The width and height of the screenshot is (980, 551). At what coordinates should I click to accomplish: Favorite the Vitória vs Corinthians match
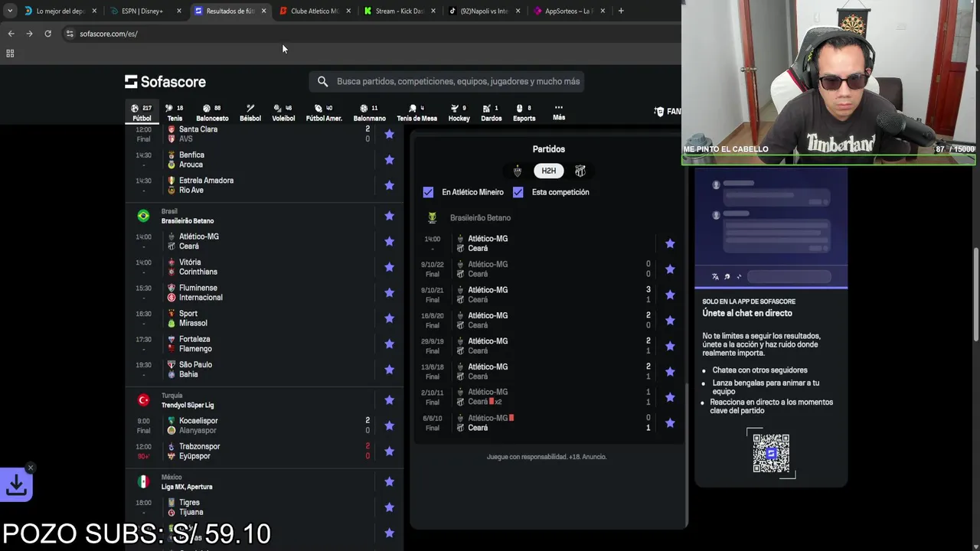pos(389,267)
